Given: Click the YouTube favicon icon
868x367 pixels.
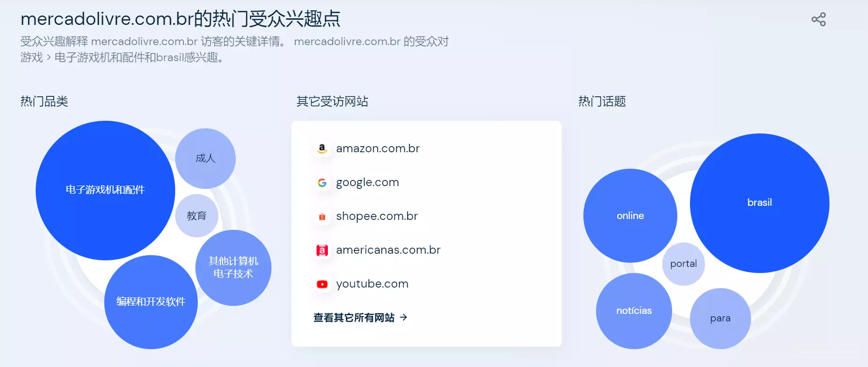Looking at the screenshot, I should click(x=322, y=284).
